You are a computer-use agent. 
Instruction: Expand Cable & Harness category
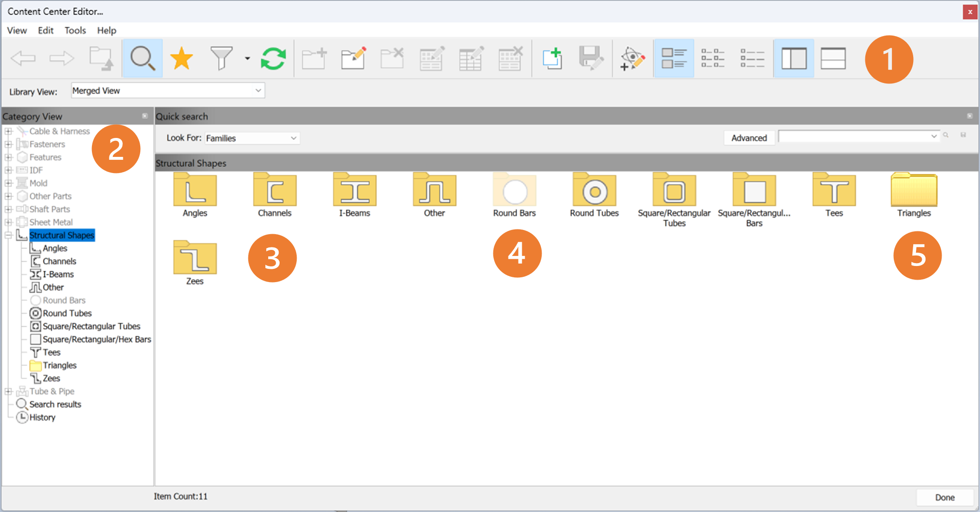click(8, 131)
